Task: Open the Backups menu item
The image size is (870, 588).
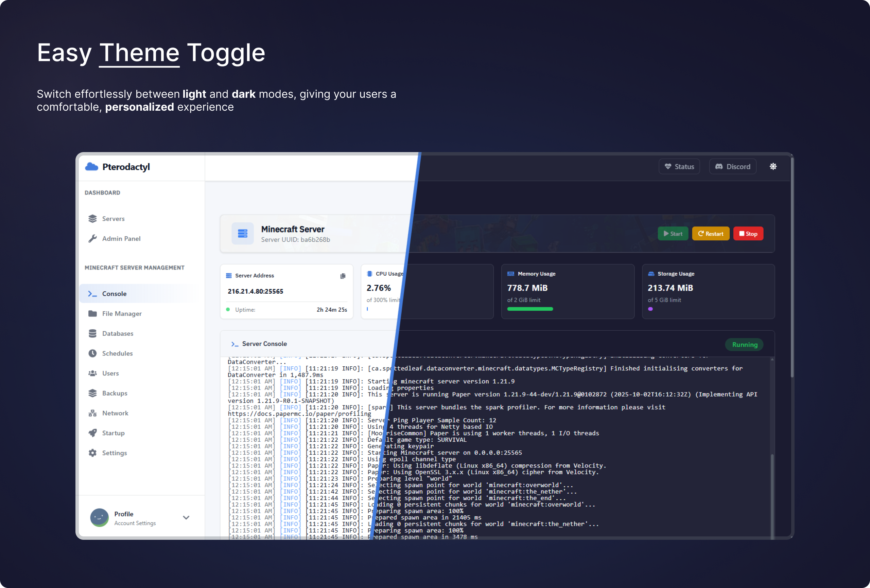Action: click(115, 393)
